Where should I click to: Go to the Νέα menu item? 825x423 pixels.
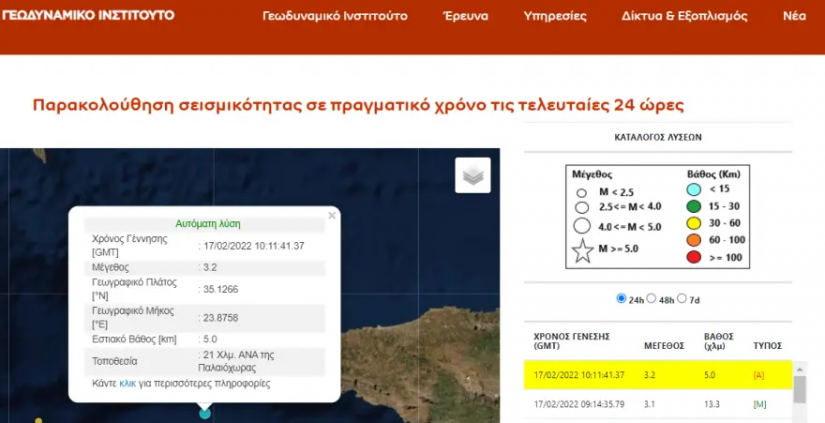(794, 17)
